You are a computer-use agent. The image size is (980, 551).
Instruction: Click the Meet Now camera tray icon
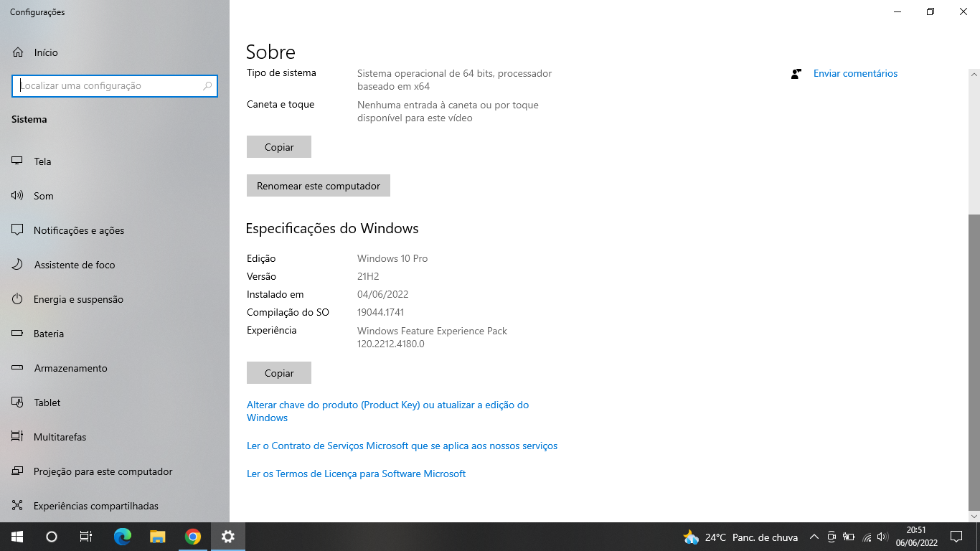pos(831,537)
